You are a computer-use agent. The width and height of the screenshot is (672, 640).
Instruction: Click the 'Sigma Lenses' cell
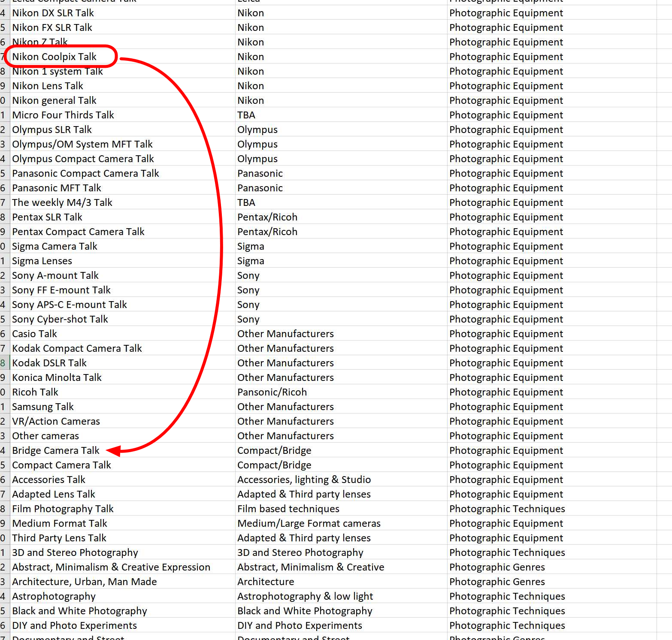click(x=122, y=261)
